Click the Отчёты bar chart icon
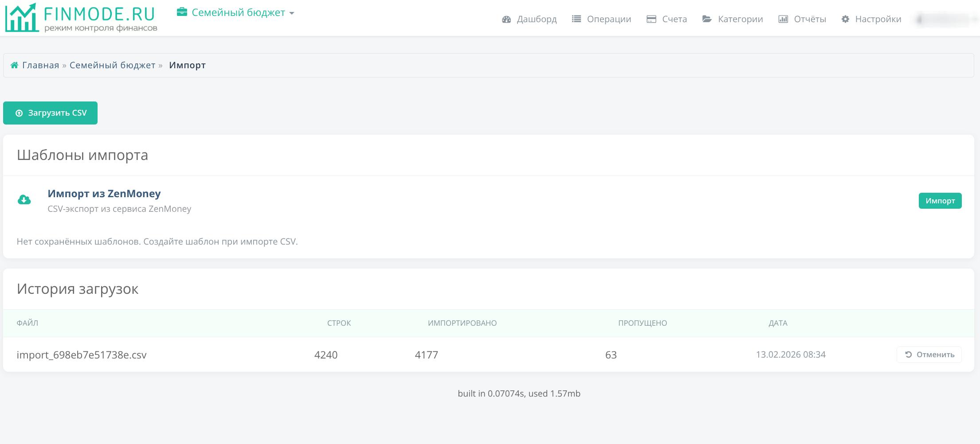This screenshot has width=980, height=444. click(x=783, y=19)
